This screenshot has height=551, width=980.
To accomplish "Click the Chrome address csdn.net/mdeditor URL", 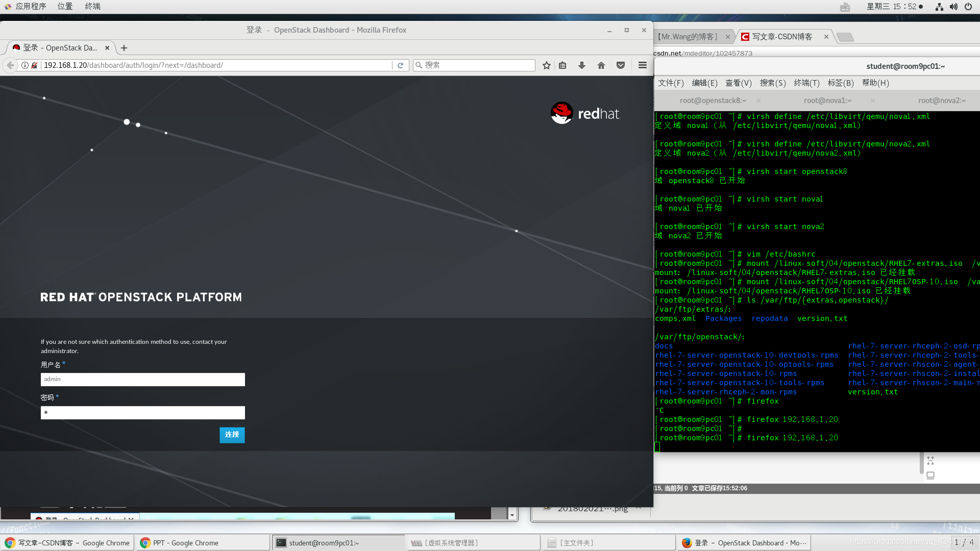I will 703,53.
